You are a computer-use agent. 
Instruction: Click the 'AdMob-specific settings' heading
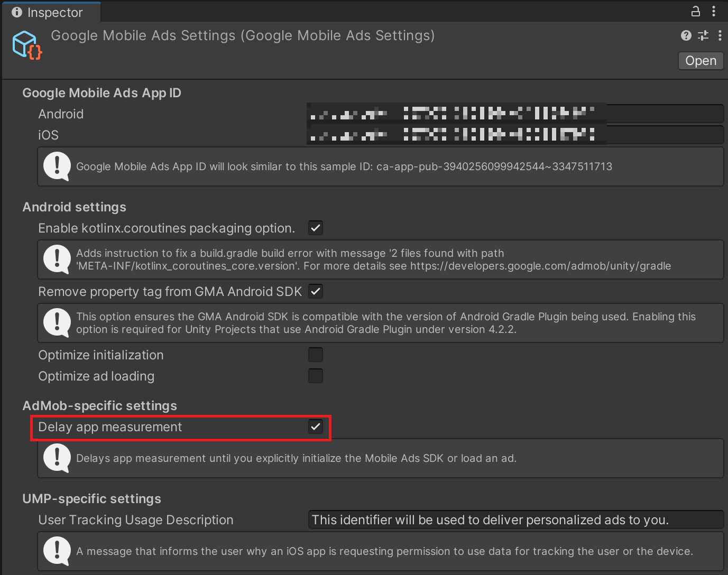(x=99, y=406)
